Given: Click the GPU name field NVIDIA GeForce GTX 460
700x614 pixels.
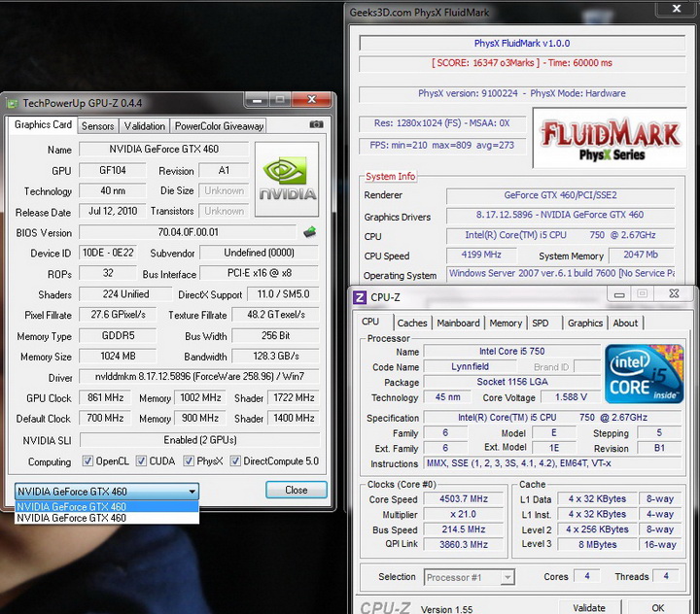Looking at the screenshot, I should pyautogui.click(x=164, y=149).
